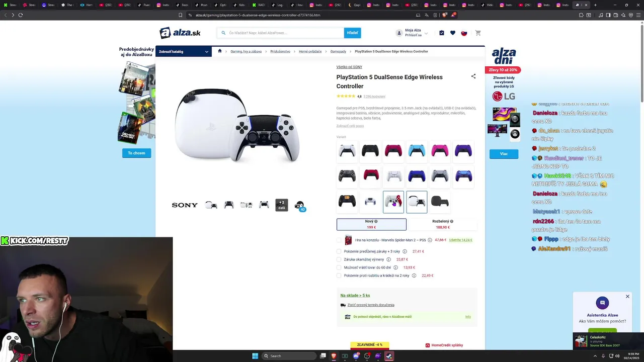This screenshot has height=362, width=644.
Task: Open Brave browser from taskbar
Action: (334, 356)
